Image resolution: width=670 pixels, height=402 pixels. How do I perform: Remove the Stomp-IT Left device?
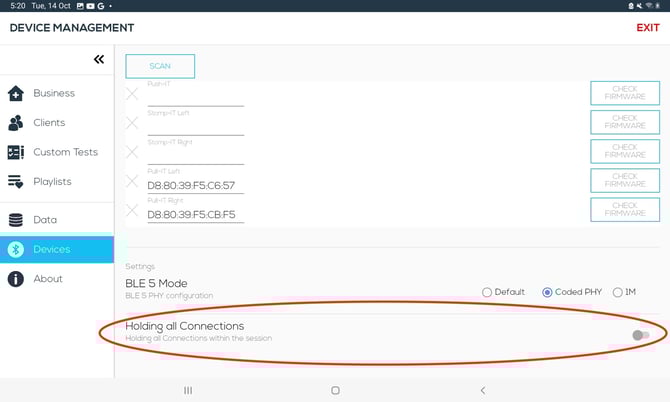point(132,123)
